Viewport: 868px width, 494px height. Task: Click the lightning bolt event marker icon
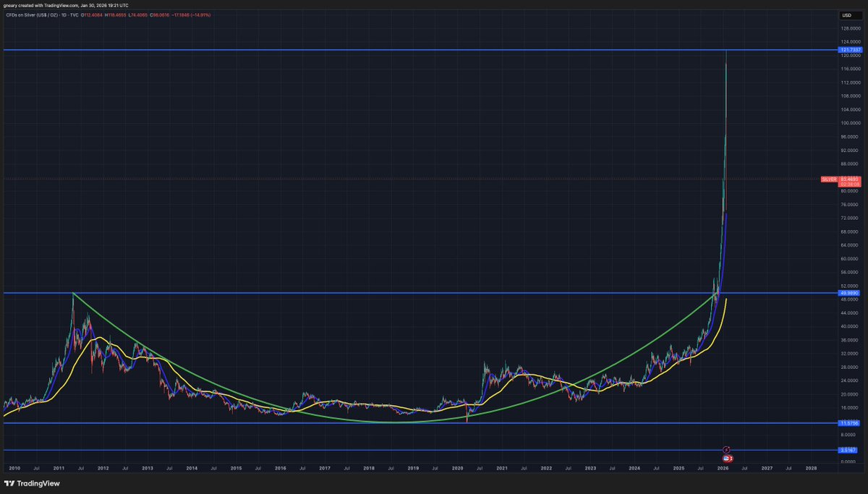[726, 450]
